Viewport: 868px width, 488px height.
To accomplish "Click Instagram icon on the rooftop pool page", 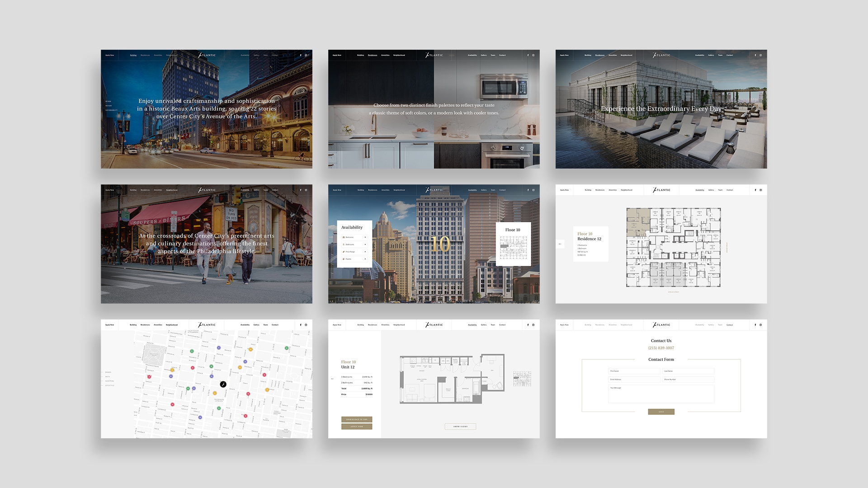I will pyautogui.click(x=761, y=56).
